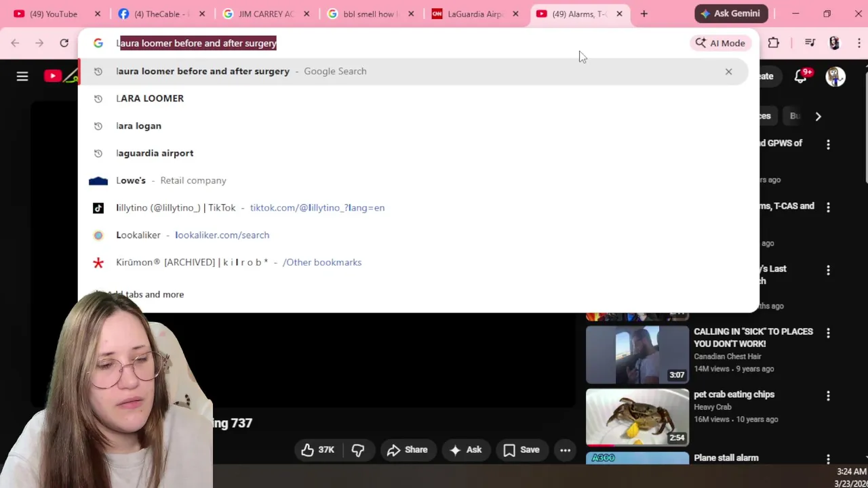Click the address bar text field
Image resolution: width=868 pixels, height=488 pixels.
coord(400,43)
